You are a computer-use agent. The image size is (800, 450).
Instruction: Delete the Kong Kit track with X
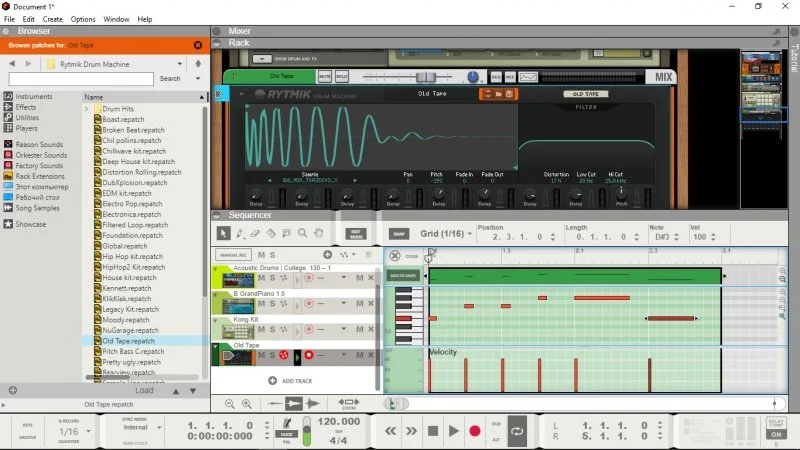coord(371,329)
